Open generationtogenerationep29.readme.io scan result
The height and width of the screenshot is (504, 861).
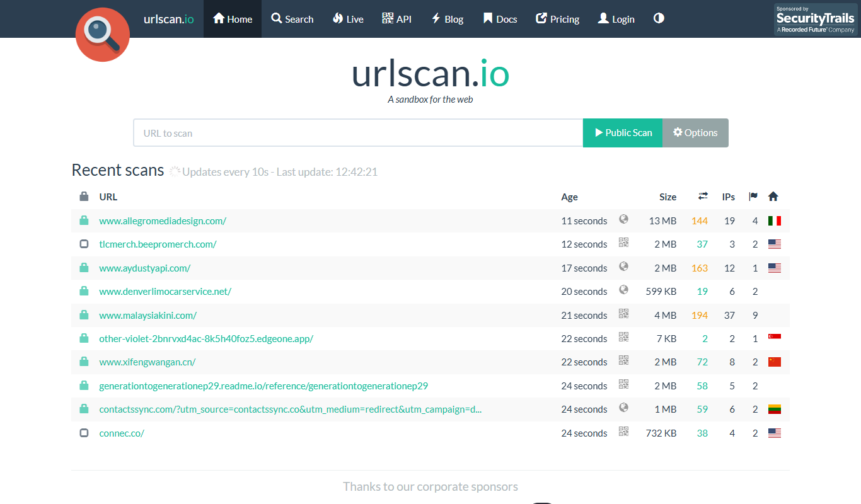click(263, 386)
